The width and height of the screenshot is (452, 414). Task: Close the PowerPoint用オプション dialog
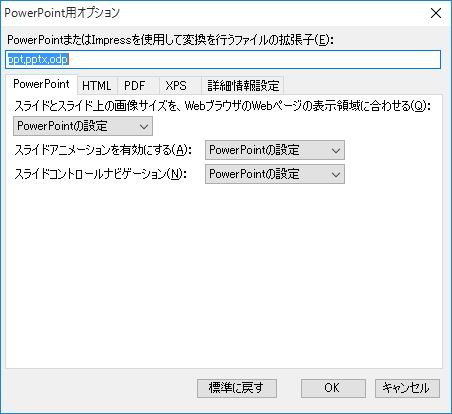(x=436, y=13)
